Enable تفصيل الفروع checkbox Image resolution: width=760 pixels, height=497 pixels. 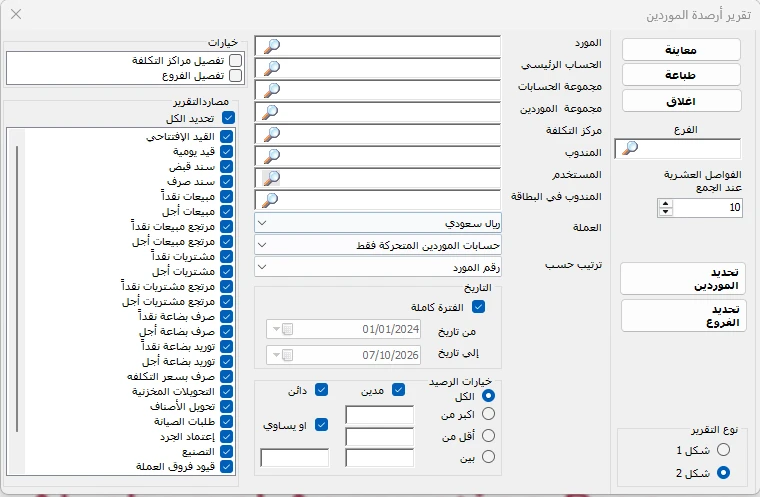pyautogui.click(x=236, y=76)
